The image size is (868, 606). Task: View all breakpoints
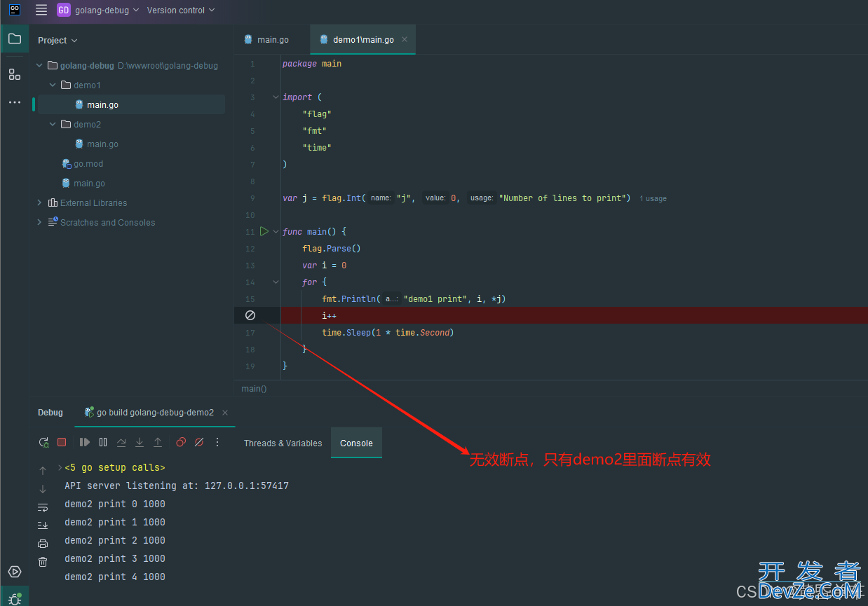point(181,442)
